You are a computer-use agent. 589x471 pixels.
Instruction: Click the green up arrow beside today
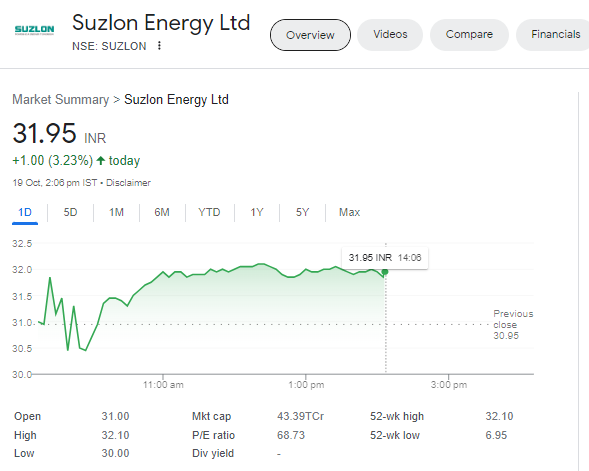(x=100, y=161)
